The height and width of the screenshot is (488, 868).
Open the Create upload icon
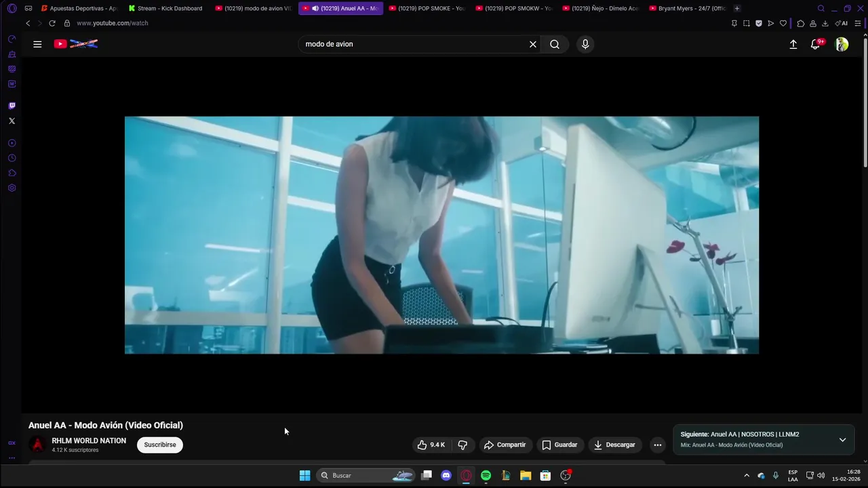tap(793, 44)
